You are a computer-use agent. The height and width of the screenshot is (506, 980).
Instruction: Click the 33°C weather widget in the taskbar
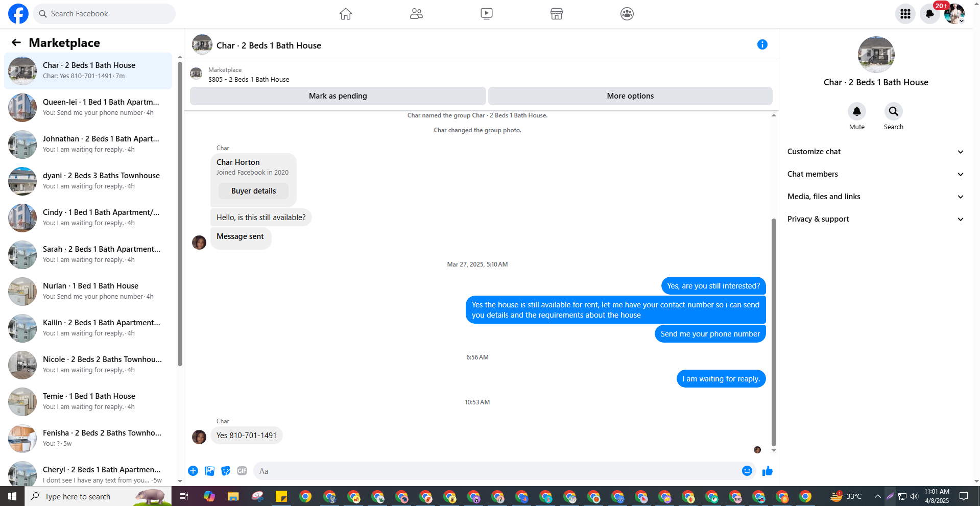pos(846,496)
